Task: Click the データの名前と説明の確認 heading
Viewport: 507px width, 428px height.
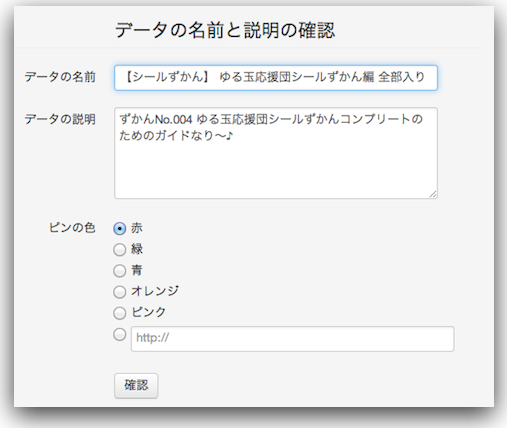Action: tap(225, 30)
